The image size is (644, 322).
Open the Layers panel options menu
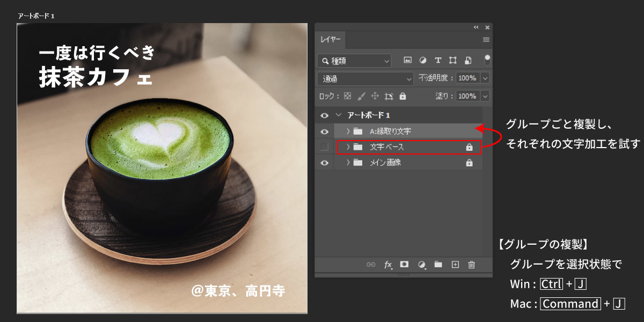[486, 40]
